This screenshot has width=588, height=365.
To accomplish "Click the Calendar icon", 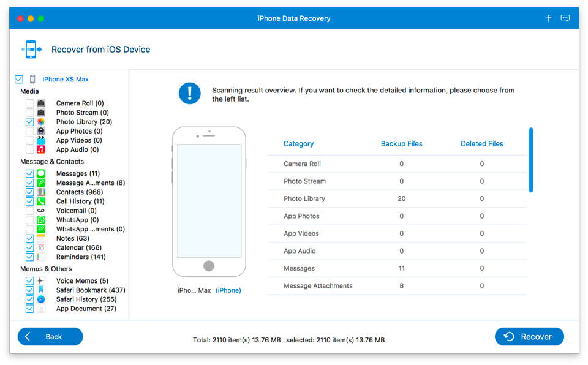I will click(x=41, y=247).
